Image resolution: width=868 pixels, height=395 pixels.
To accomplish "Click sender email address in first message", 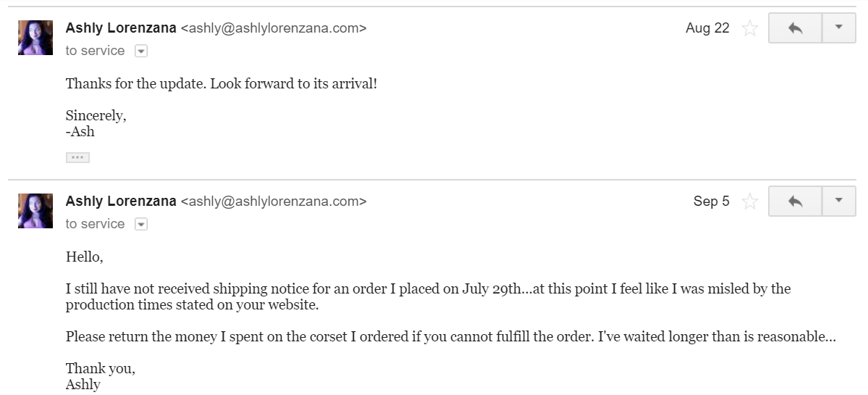I will (274, 28).
